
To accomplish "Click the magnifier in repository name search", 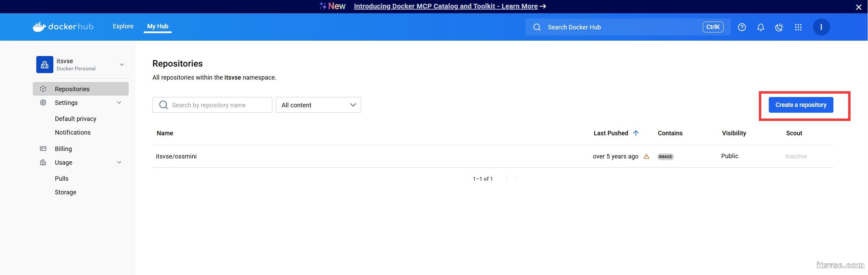I will [x=164, y=105].
